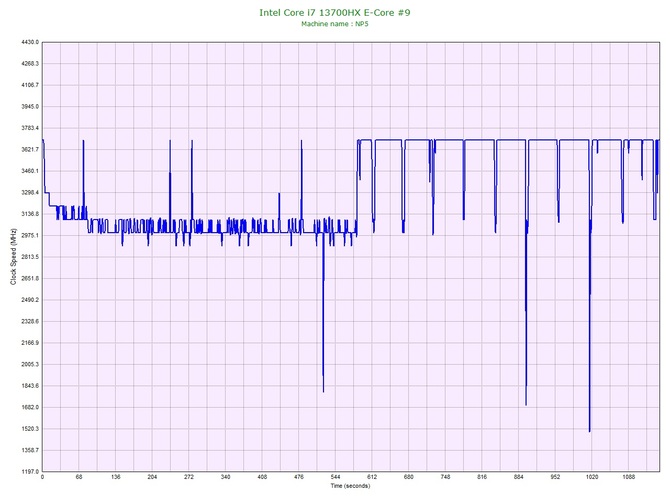This screenshot has width=670, height=503.
Task: Click the 408 tick on time axis
Action: tap(262, 477)
